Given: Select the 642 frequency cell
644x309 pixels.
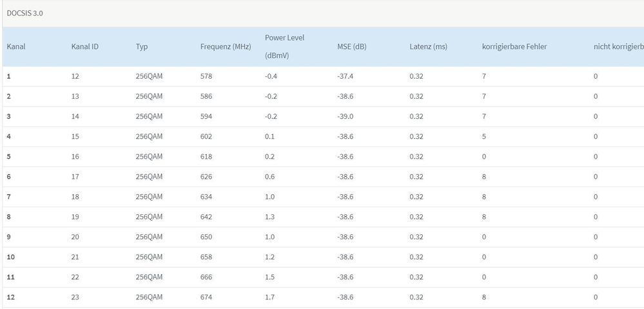Looking at the screenshot, I should coord(206,217).
